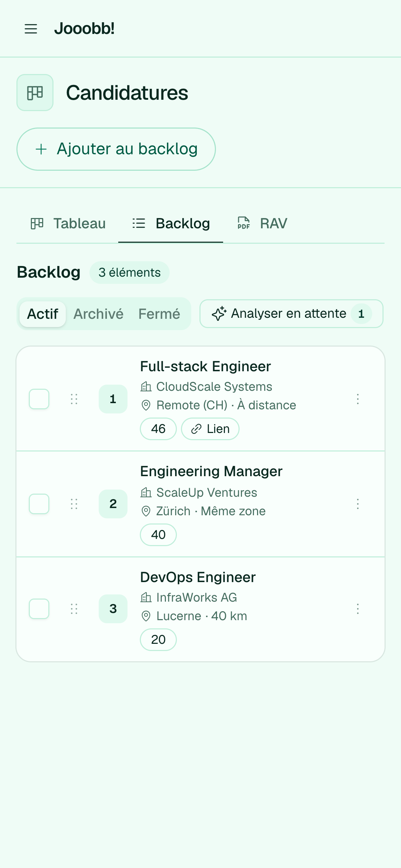Click Ajouter au backlog button

[116, 149]
